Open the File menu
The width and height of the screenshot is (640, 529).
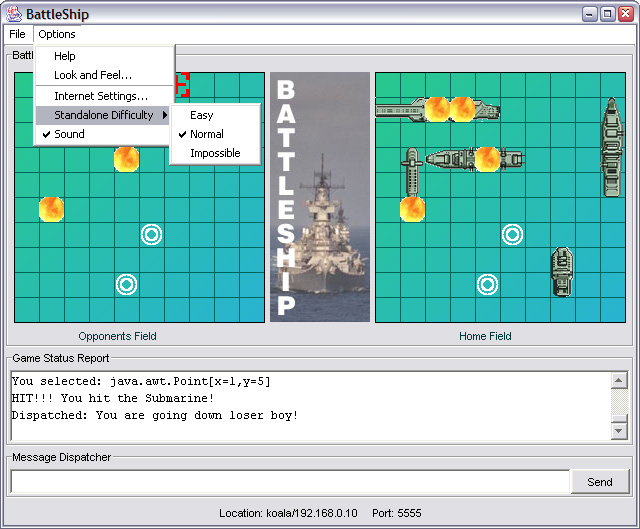coord(17,34)
